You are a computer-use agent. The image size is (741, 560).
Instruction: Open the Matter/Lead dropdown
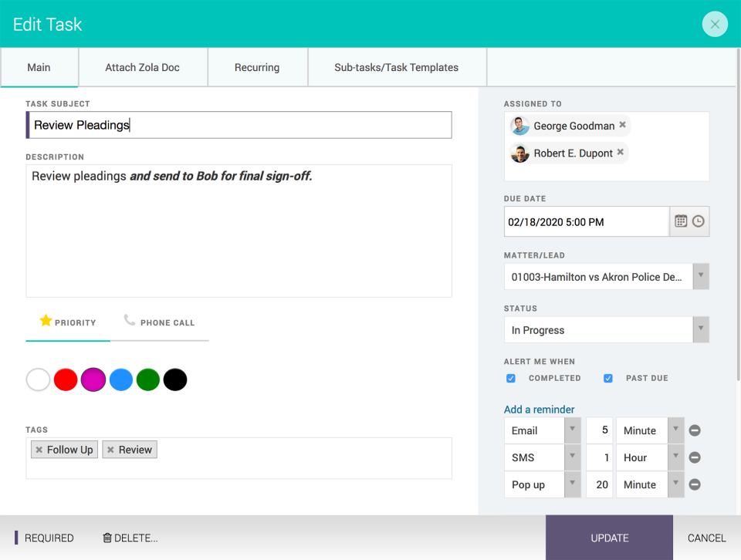pyautogui.click(x=701, y=276)
